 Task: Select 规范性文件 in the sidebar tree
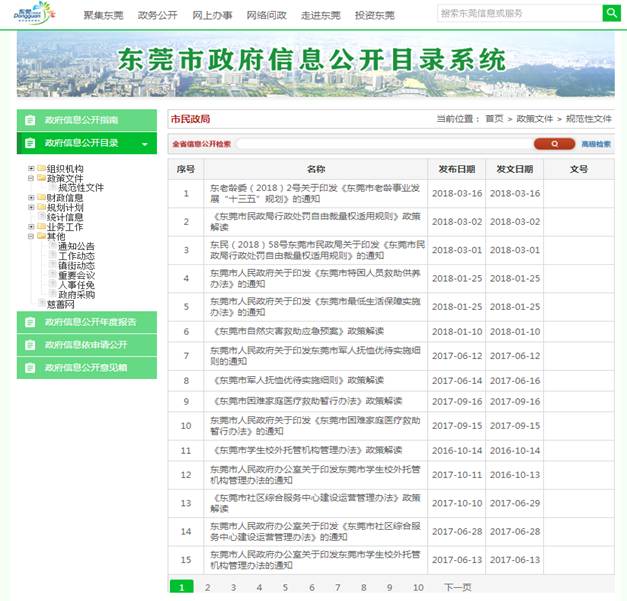(x=80, y=188)
